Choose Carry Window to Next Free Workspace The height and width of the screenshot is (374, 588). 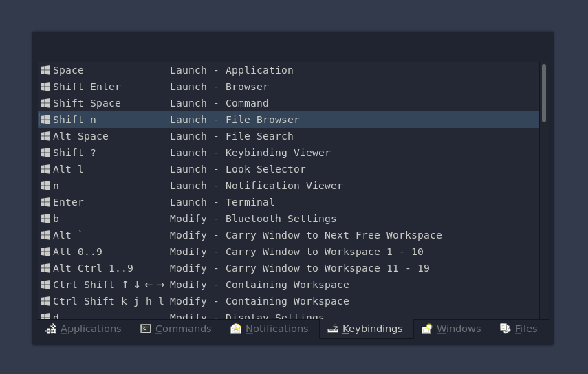pos(305,235)
